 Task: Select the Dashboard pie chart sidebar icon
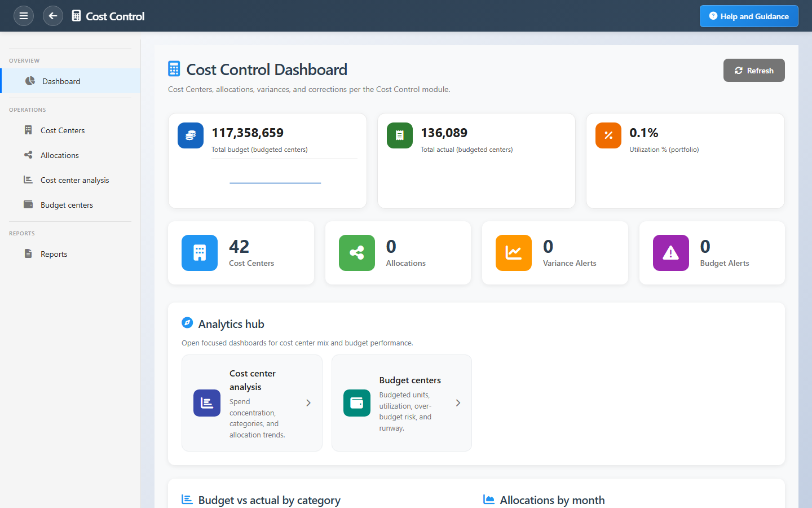point(30,81)
